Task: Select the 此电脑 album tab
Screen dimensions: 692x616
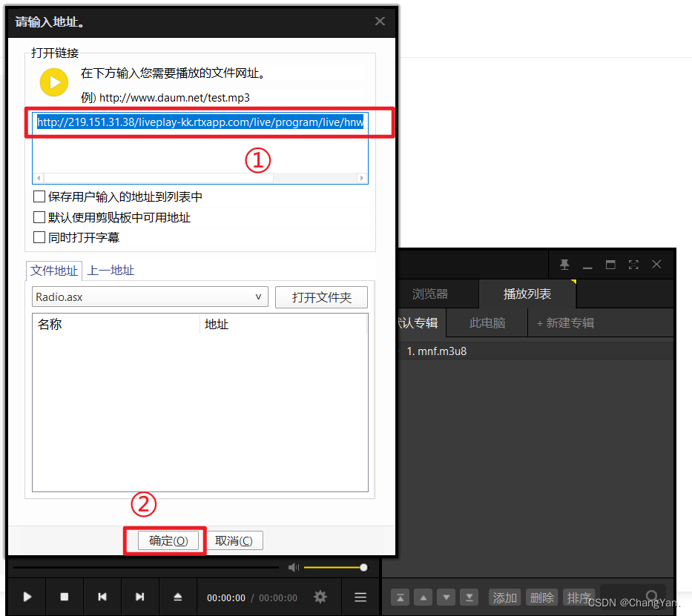Action: (x=487, y=322)
